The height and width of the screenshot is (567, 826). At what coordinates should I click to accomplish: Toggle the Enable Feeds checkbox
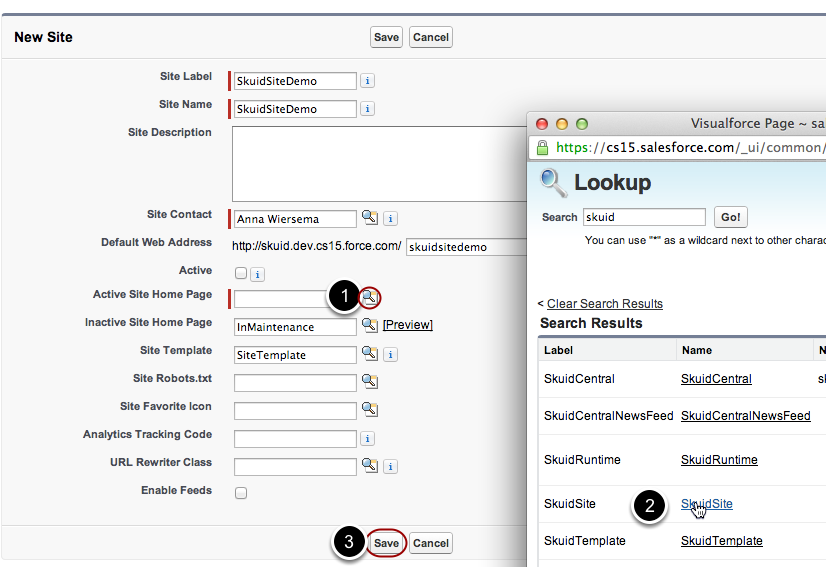(240, 493)
